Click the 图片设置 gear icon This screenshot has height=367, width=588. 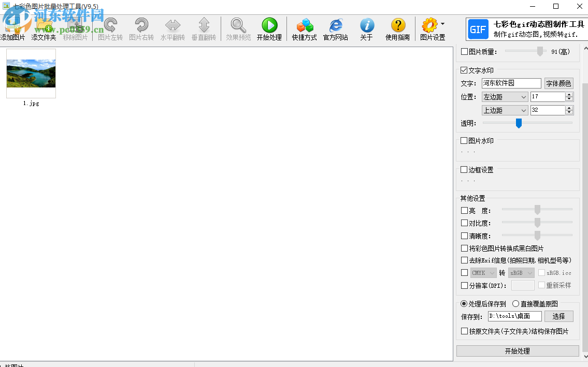click(x=429, y=25)
